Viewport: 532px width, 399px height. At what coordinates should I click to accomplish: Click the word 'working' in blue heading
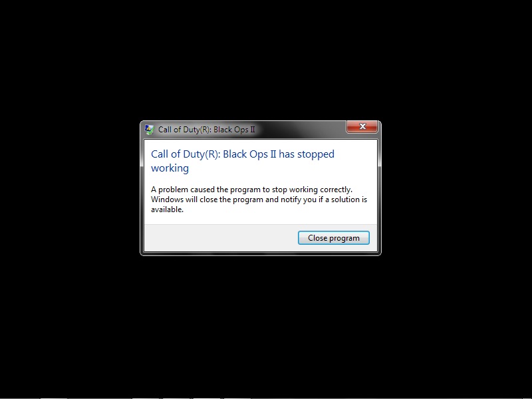(x=170, y=168)
